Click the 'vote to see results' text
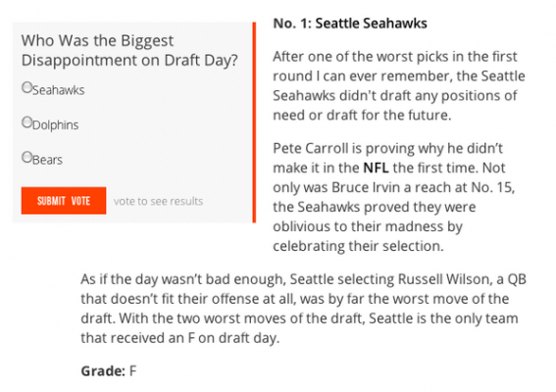The height and width of the screenshot is (392, 556). coord(158,201)
